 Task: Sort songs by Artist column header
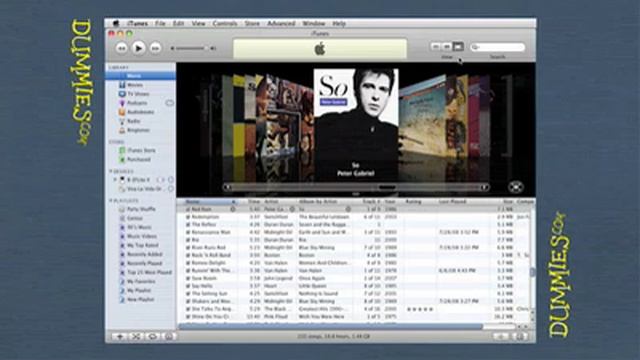coord(279,202)
